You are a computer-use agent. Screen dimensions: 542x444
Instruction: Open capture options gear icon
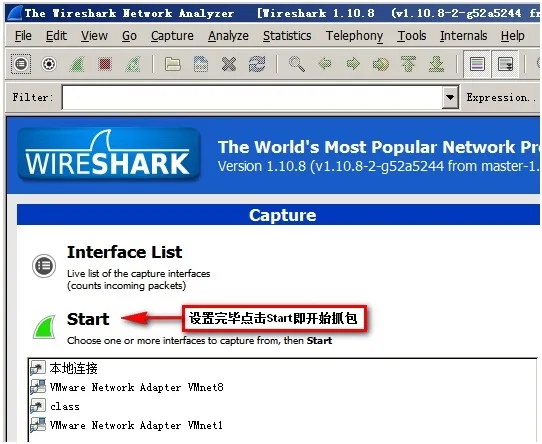pyautogui.click(x=49, y=64)
